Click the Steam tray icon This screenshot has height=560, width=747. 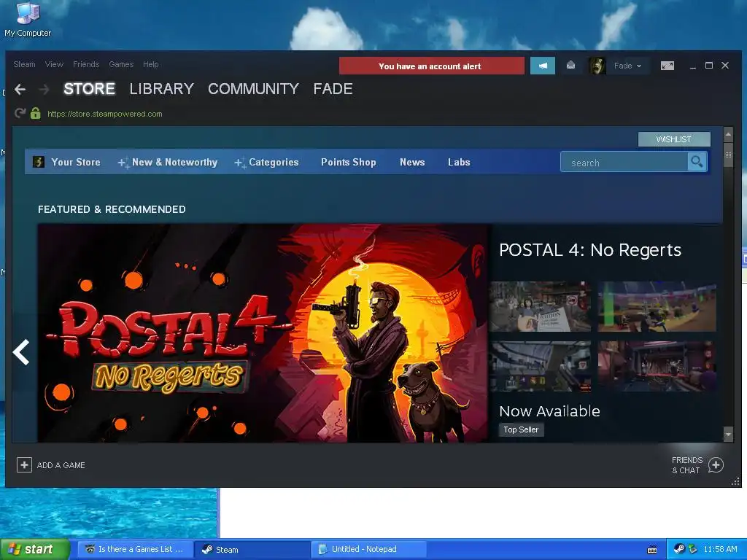679,549
